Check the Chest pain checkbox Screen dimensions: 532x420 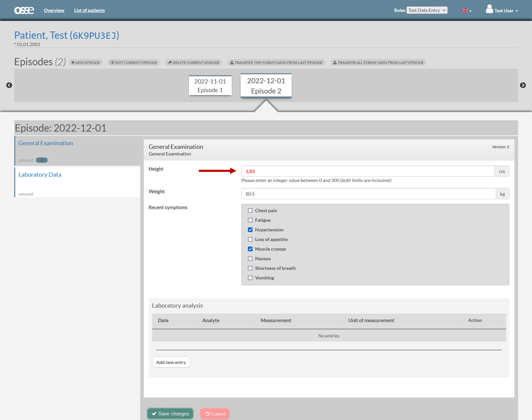click(250, 211)
